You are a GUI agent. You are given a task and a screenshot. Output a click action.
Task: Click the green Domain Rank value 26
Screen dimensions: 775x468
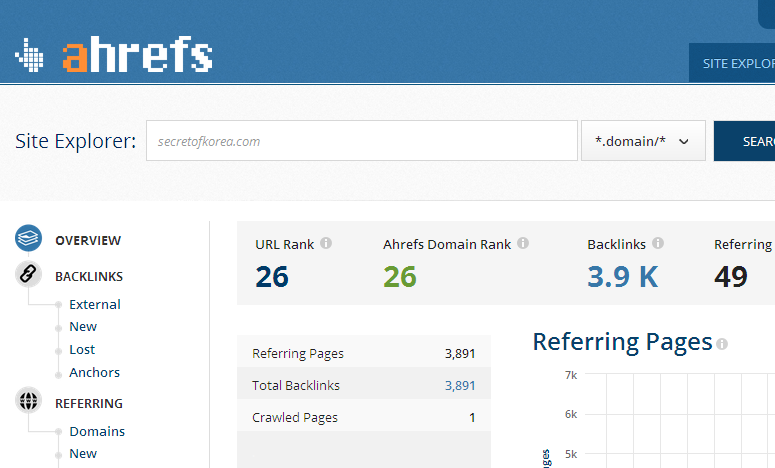[x=400, y=277]
